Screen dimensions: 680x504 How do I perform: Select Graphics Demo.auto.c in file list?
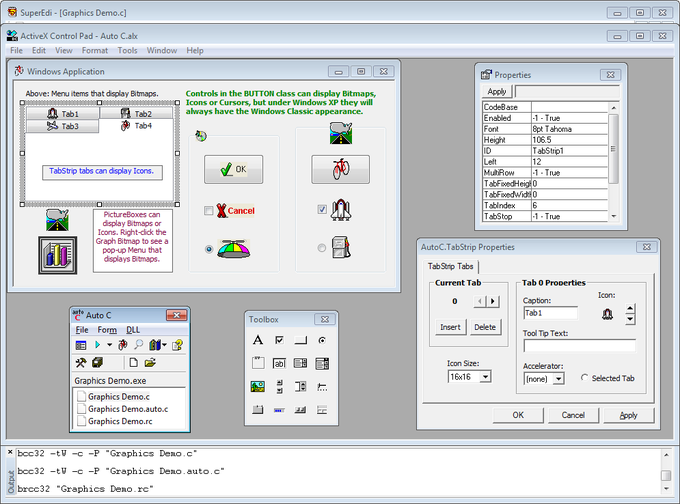[x=128, y=409]
